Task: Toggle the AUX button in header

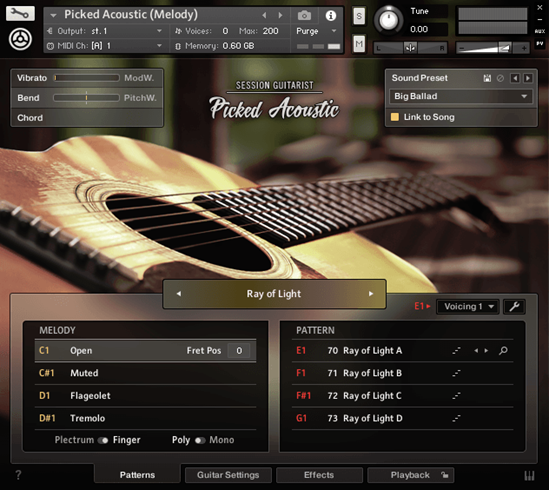Action: [x=540, y=31]
